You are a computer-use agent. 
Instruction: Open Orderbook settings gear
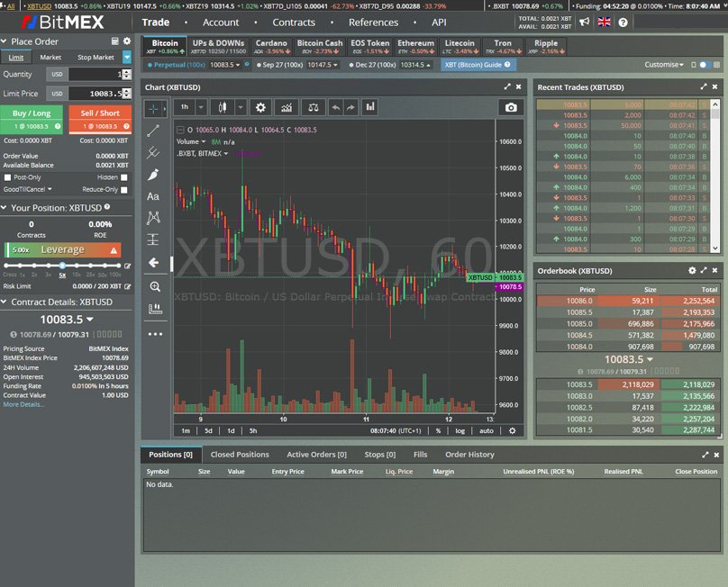[x=692, y=270]
